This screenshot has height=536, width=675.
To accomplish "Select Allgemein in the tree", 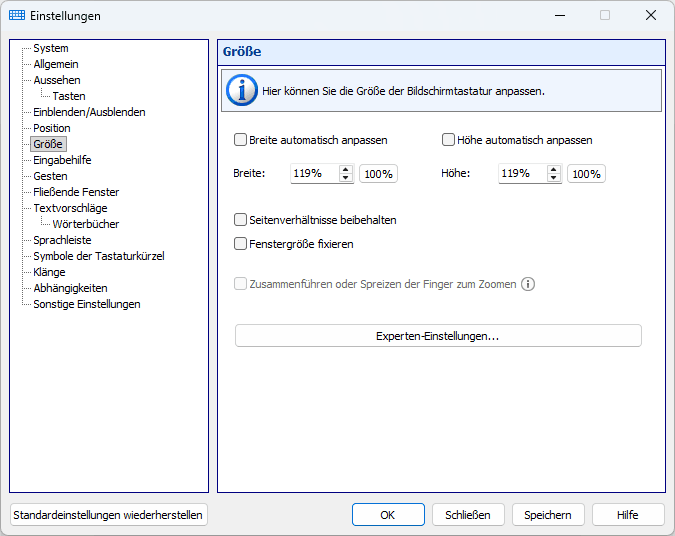I will (56, 64).
